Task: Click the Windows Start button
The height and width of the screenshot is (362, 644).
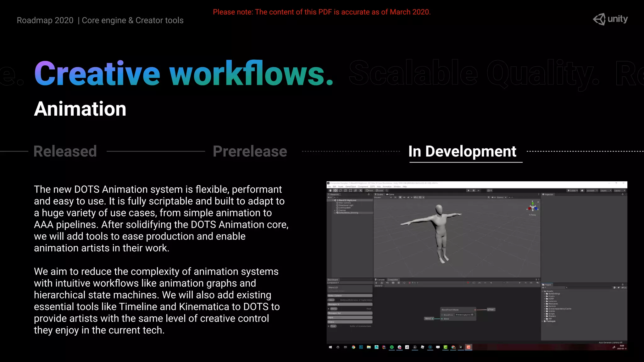Action: [x=330, y=347]
